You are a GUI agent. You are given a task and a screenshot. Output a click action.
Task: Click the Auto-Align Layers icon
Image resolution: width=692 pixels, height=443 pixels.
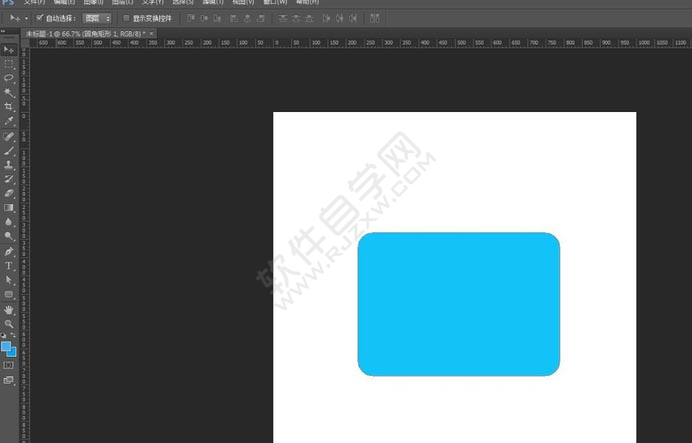point(375,18)
